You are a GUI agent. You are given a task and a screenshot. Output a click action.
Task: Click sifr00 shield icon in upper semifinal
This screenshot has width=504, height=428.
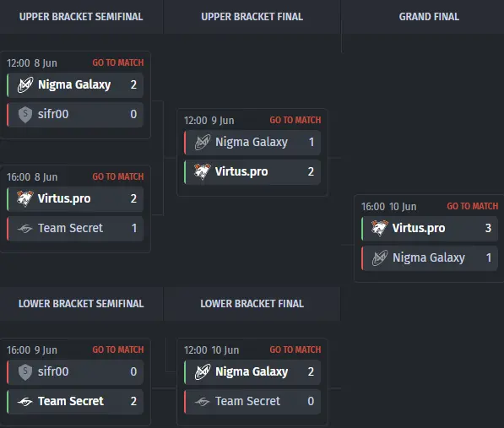pyautogui.click(x=25, y=115)
